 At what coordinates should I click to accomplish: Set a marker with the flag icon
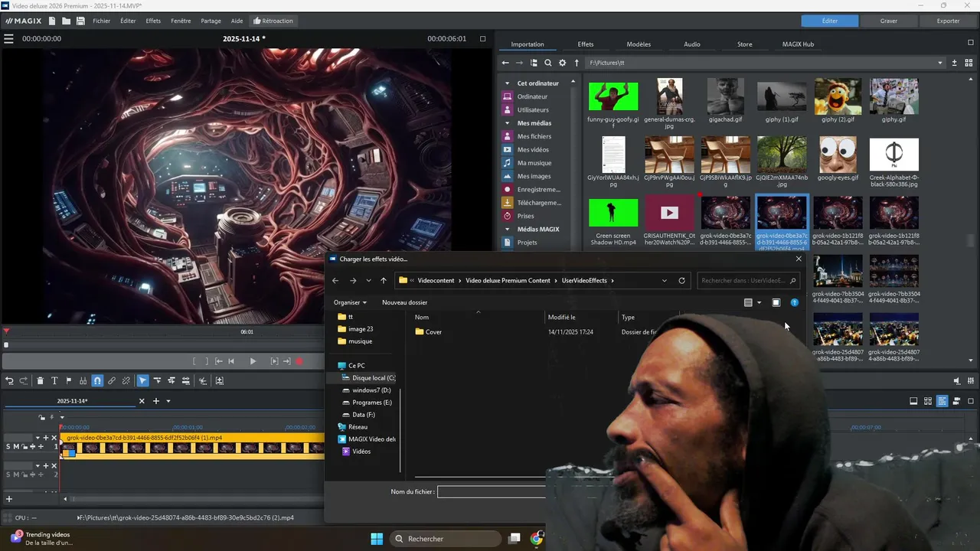click(68, 380)
